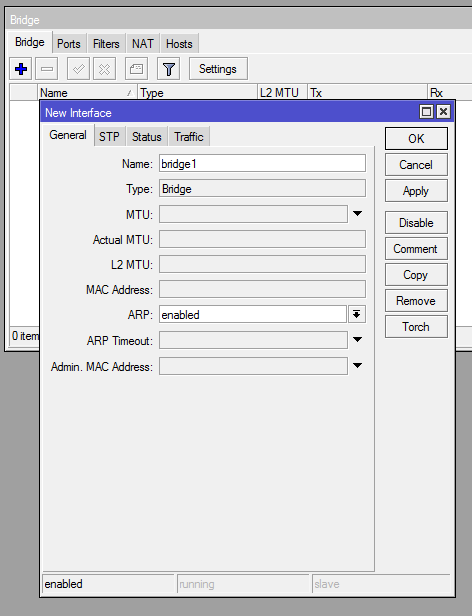472x616 pixels.
Task: Click the Apply button
Action: [416, 191]
